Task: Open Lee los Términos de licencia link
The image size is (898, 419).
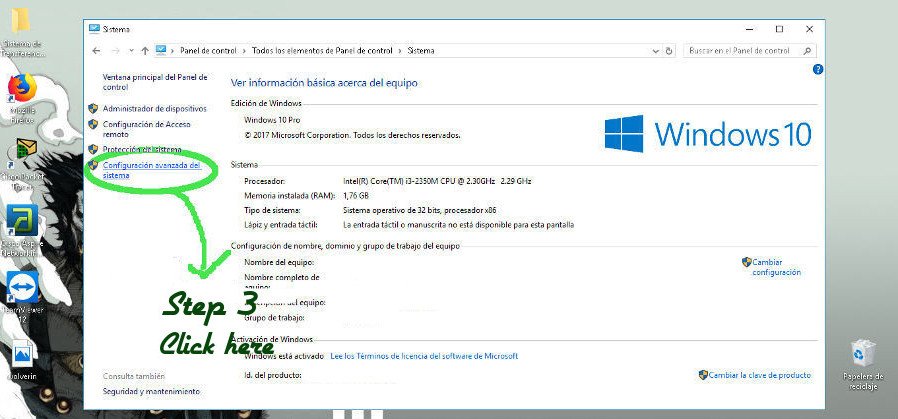Action: [x=424, y=356]
